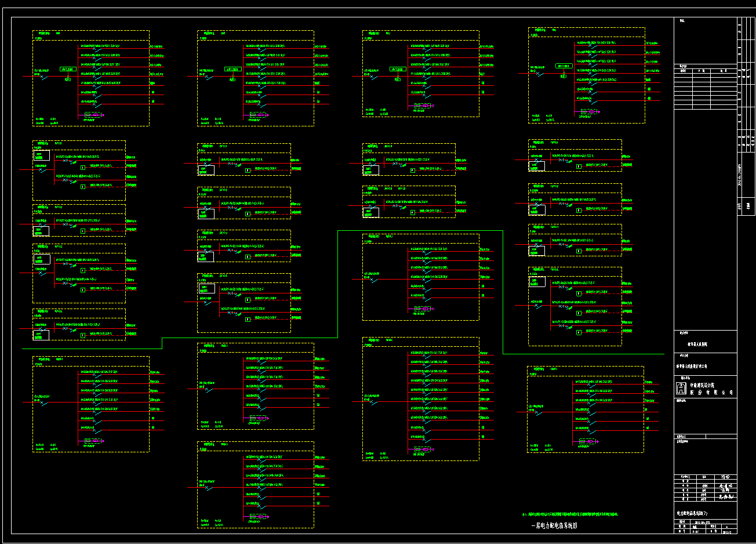The height and width of the screenshot is (544, 756).
Task: Click the green note text above drawing title
Action: click(570, 514)
